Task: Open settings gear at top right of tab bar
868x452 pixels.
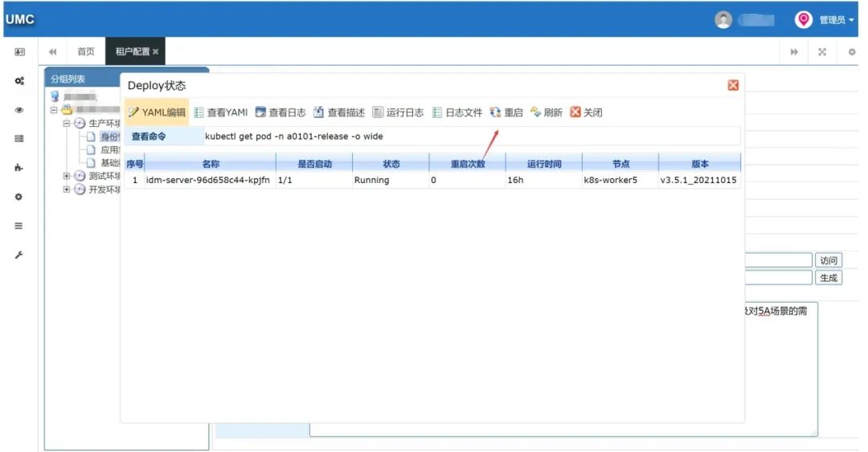Action: (851, 51)
